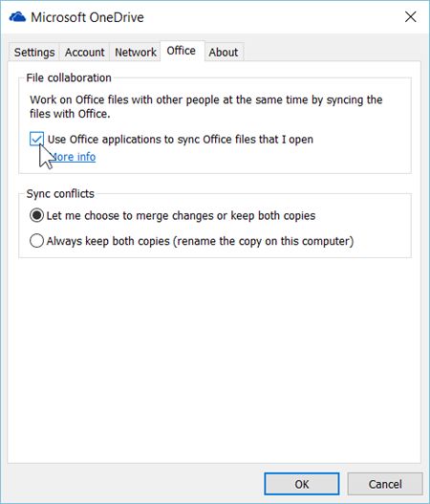Click the Sync conflicts group heading
Viewport: 430px width, 504px height.
(x=60, y=194)
